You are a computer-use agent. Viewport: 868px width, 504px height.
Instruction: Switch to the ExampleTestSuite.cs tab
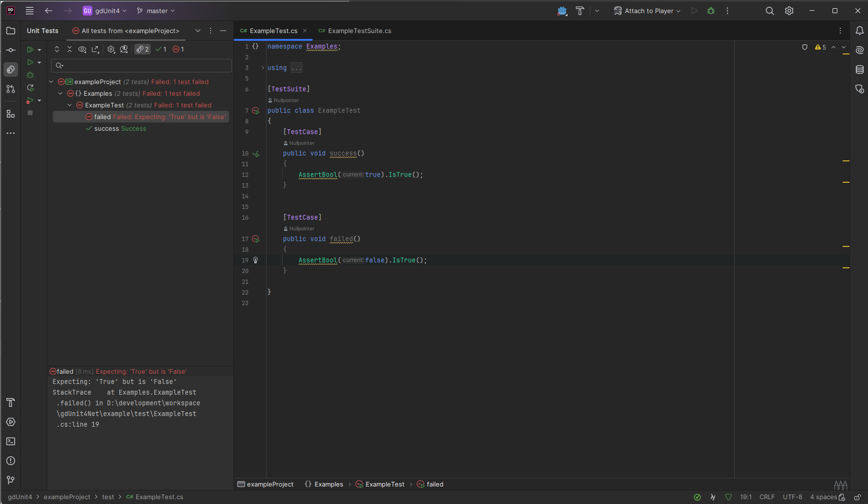(x=359, y=31)
